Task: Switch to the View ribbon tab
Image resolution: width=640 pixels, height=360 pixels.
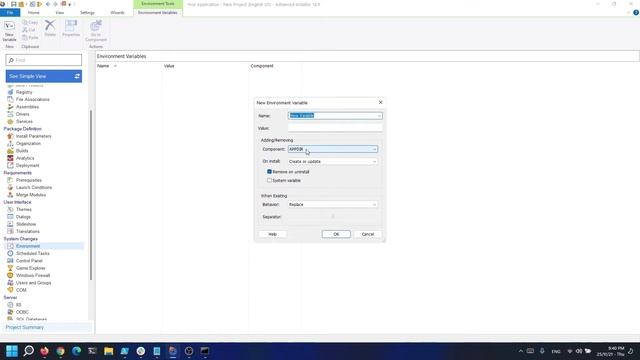Action: click(60, 13)
